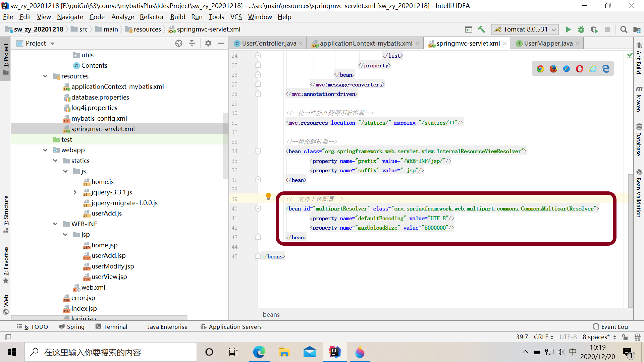Open Microsoft Edge from the taskbar
644x362 pixels.
(259, 352)
